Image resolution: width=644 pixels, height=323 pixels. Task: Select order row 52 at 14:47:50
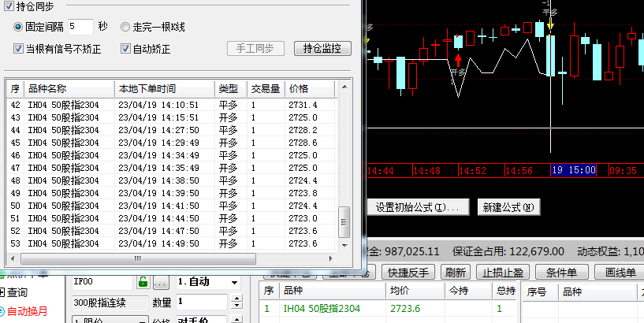point(172,231)
